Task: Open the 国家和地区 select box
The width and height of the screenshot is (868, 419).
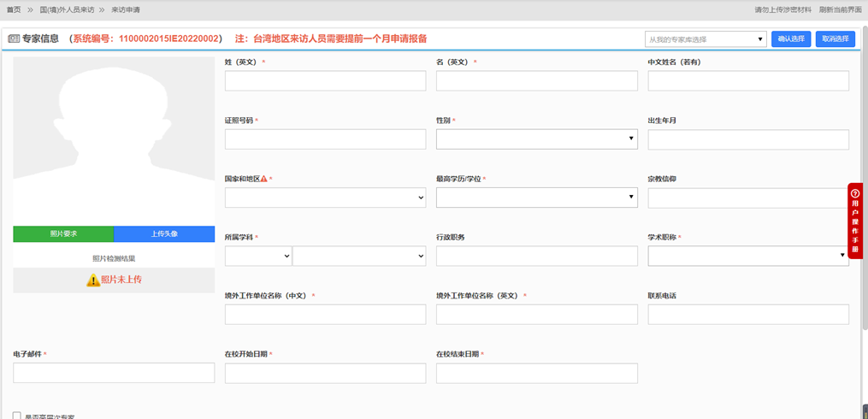Action: 325,198
